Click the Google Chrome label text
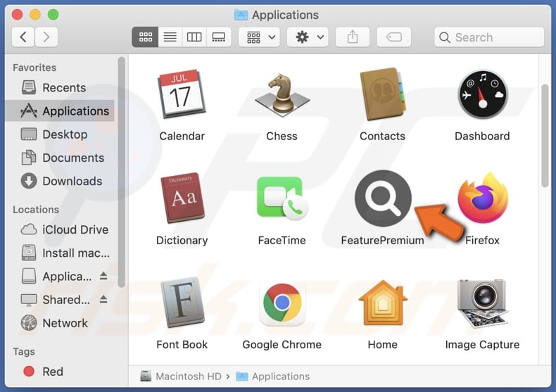Screen dimensions: 556x392 click(x=282, y=345)
